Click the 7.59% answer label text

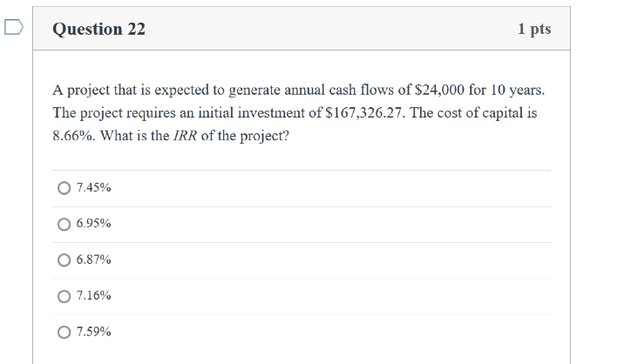pyautogui.click(x=93, y=332)
